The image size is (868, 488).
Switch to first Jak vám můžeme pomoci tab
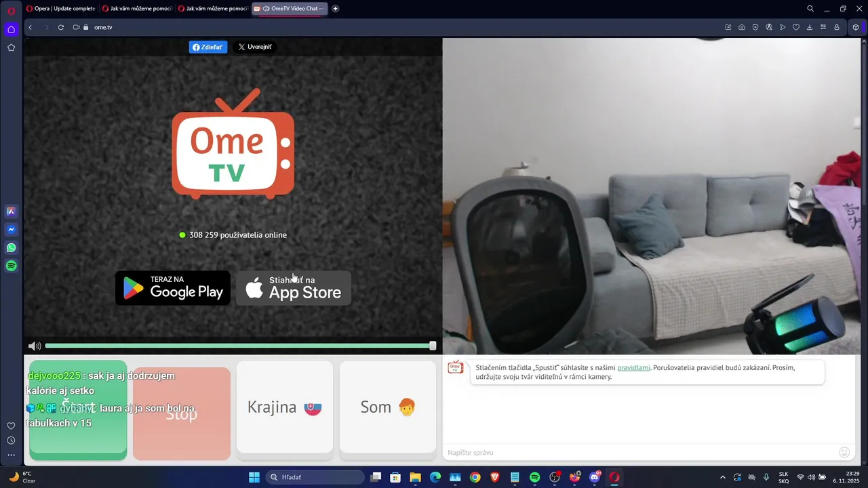[x=137, y=9]
